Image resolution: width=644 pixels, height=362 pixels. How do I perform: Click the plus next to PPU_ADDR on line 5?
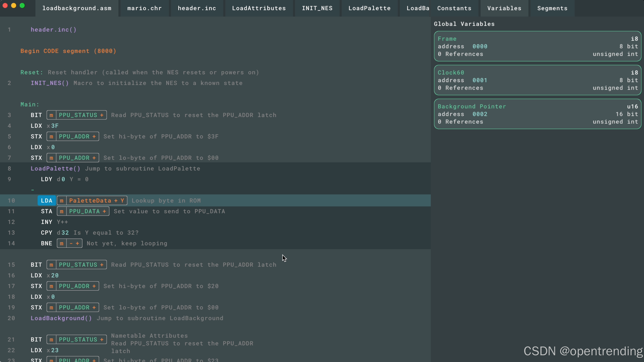[94, 137]
